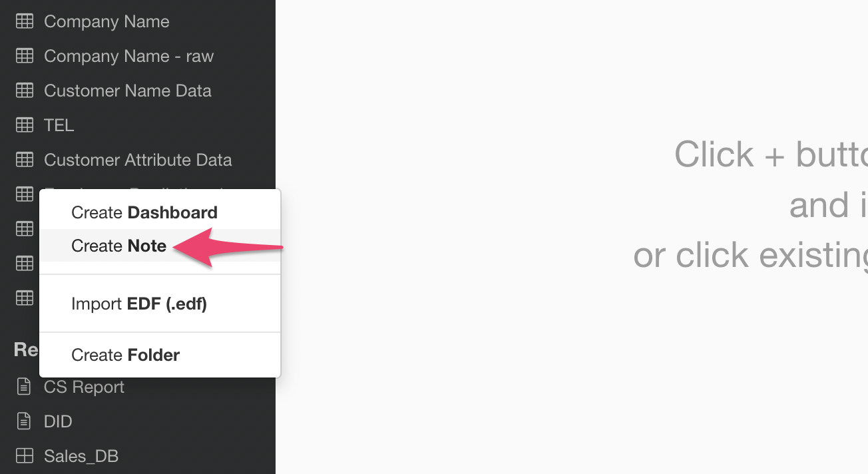Choose Create Folder from the popup menu
The width and height of the screenshot is (868, 474).
coord(126,355)
